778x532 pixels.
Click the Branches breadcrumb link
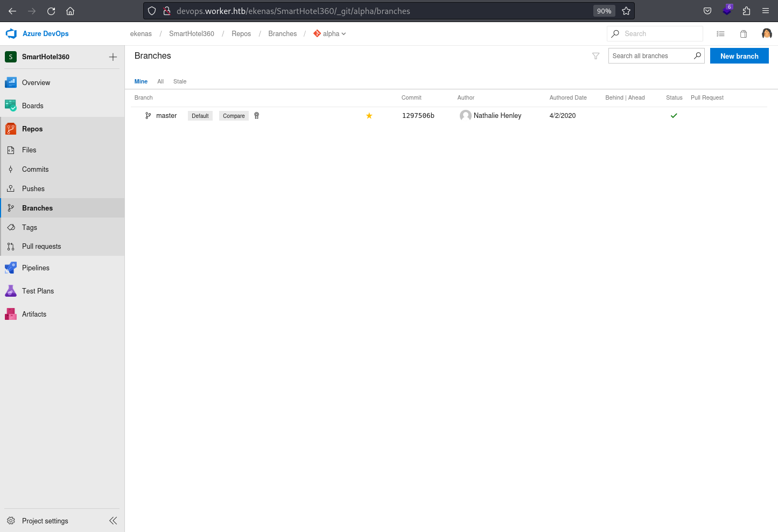click(283, 33)
